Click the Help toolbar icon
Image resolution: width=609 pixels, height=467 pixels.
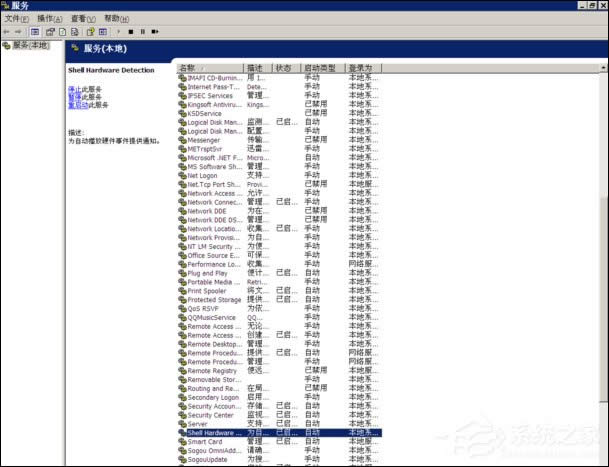pos(89,31)
